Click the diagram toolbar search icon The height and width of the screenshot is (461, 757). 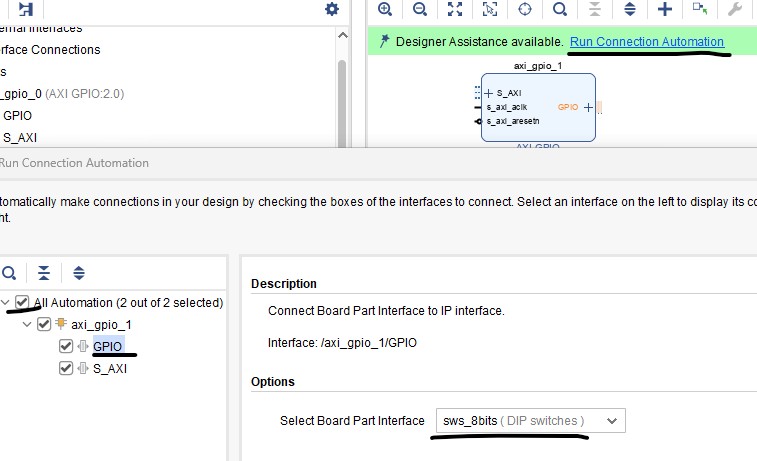[x=560, y=9]
